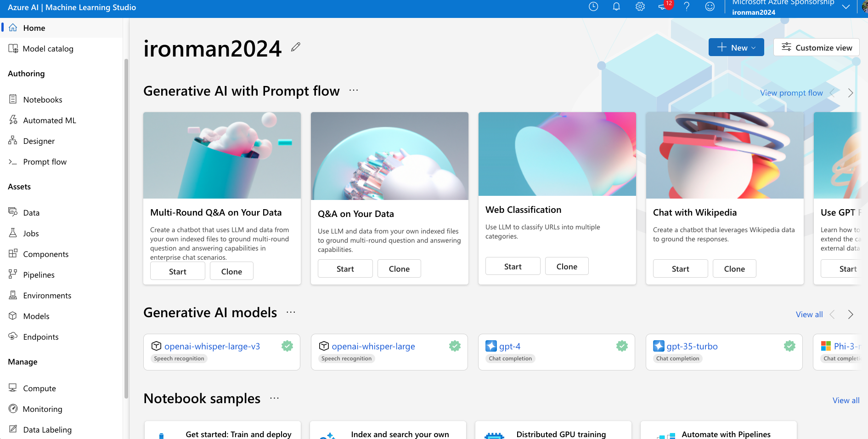
Task: Select Home in the navigation menu
Action: pyautogui.click(x=62, y=28)
